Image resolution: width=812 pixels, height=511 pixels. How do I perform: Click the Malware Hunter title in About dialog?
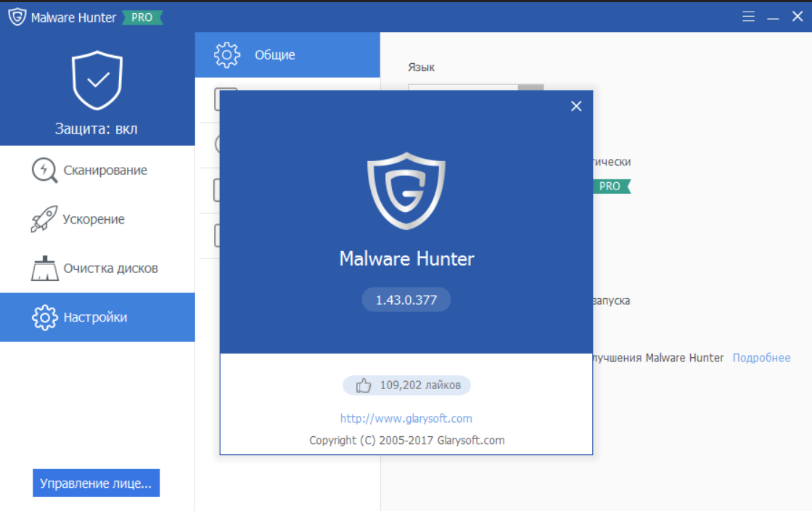[x=406, y=258]
